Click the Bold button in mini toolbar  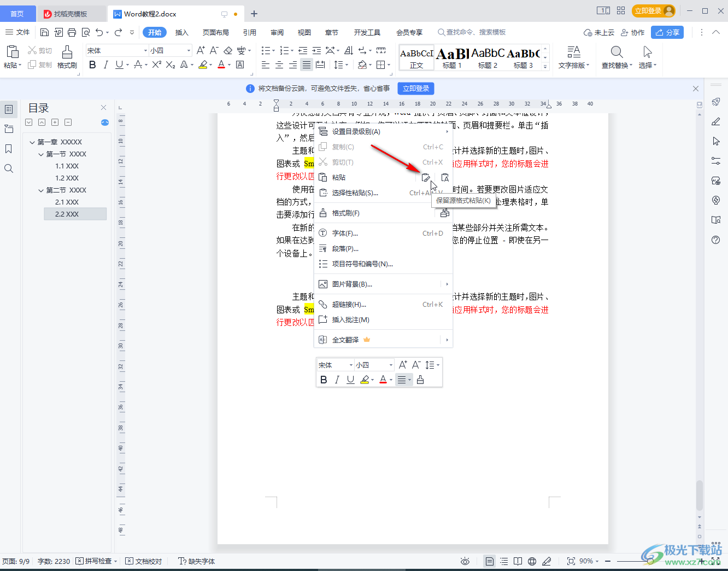pyautogui.click(x=324, y=380)
